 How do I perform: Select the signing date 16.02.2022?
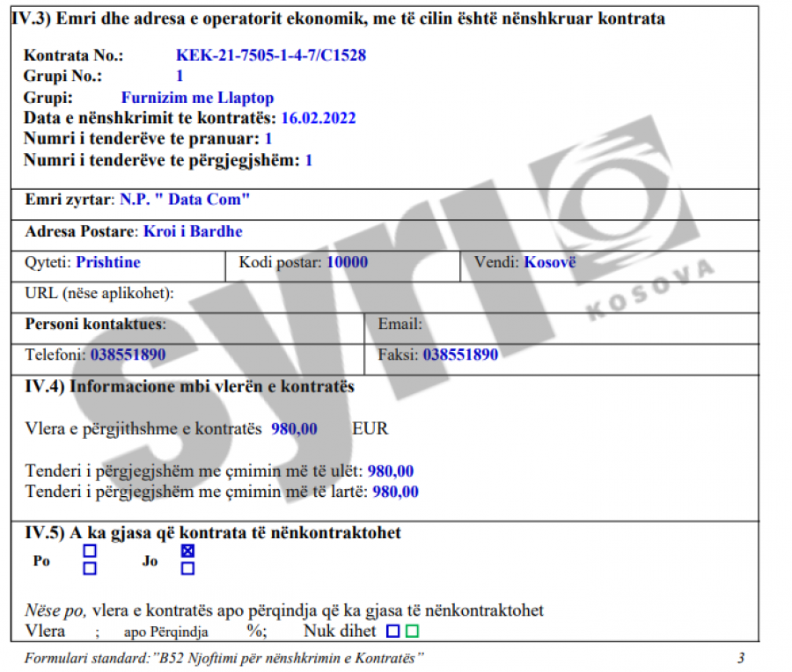319,118
